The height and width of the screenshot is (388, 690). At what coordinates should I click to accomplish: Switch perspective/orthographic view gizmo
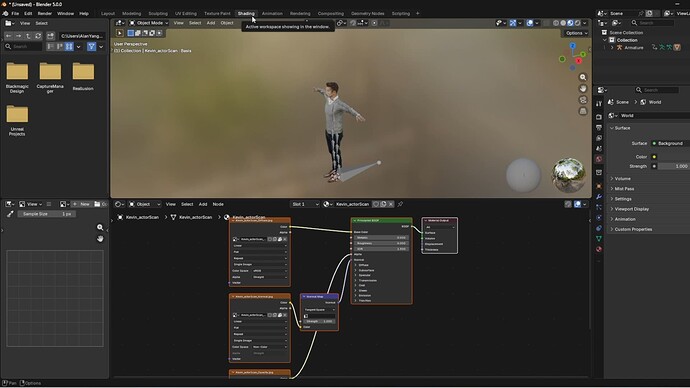(583, 111)
